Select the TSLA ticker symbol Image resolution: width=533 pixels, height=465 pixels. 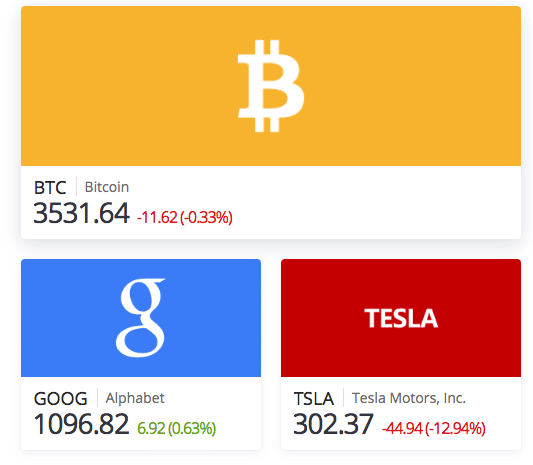point(313,399)
